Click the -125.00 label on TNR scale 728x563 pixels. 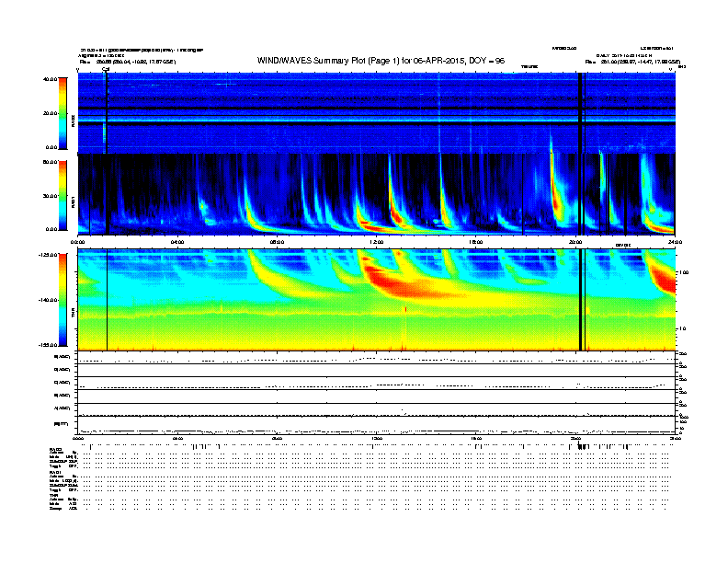click(48, 255)
